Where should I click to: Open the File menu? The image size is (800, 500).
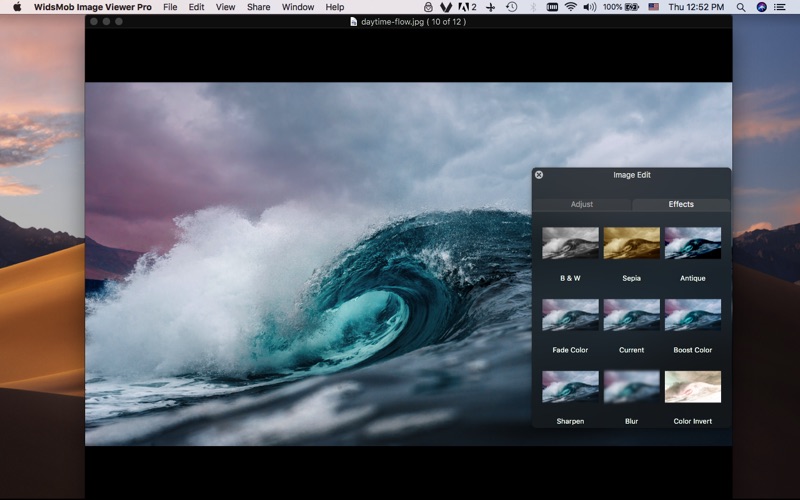click(x=170, y=7)
